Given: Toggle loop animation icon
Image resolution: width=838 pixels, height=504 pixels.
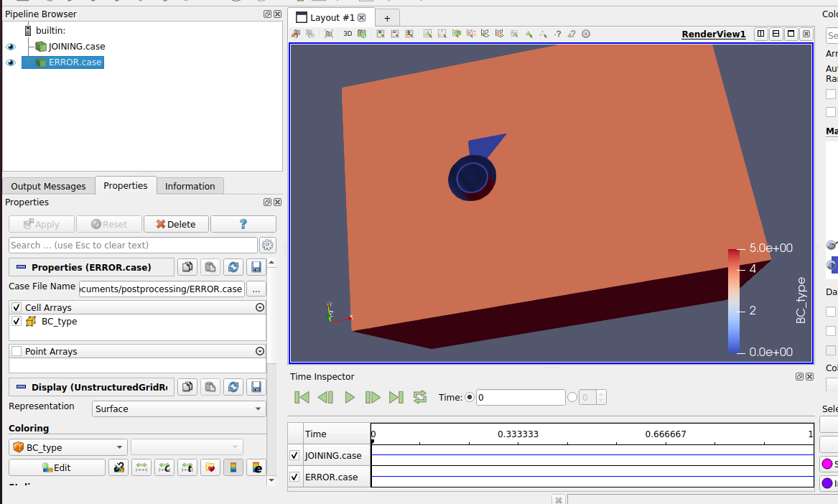Looking at the screenshot, I should pyautogui.click(x=420, y=397).
